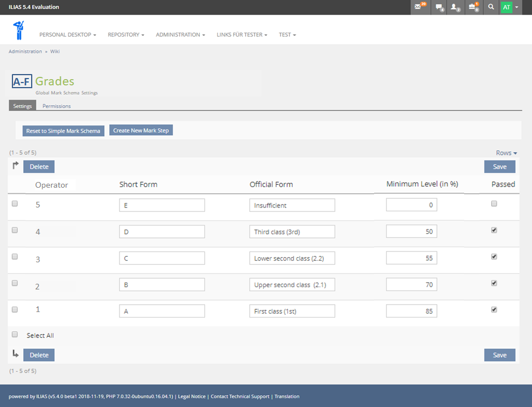Expand the Administration dropdown menu
The height and width of the screenshot is (407, 532).
pyautogui.click(x=180, y=34)
